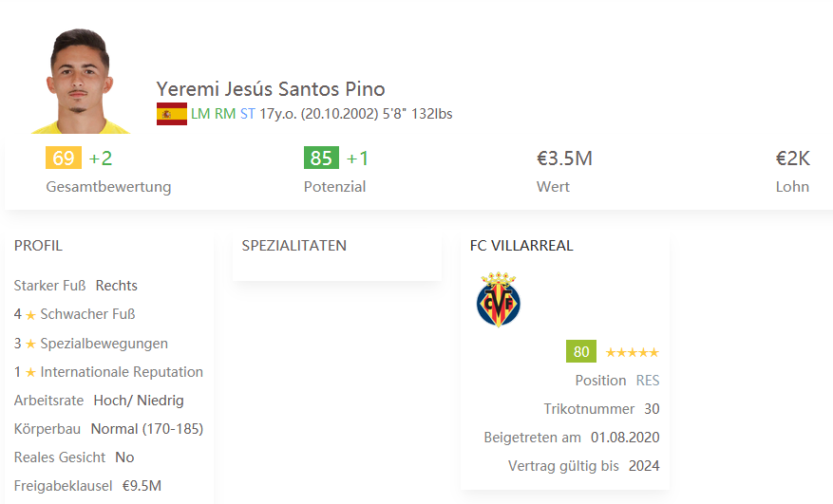Click the Spezialitaten section header
The image size is (833, 504).
294,246
